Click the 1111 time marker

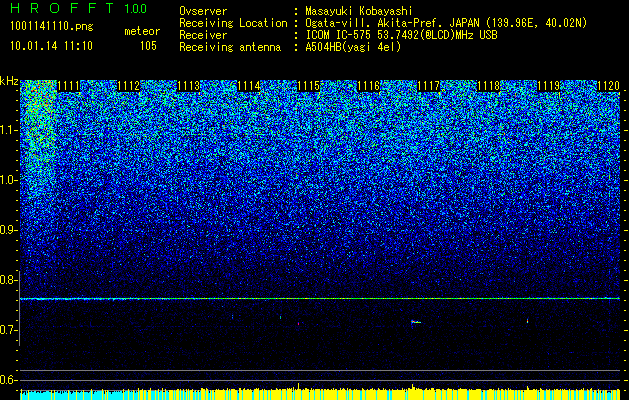[x=69, y=86]
